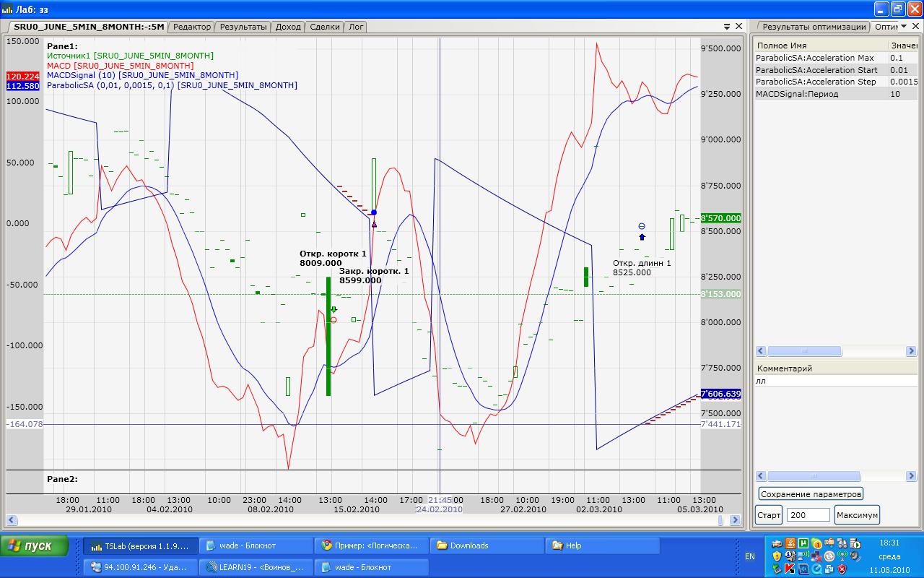
Task: Click the chart horizontal scrollbar right arrow
Action: (735, 520)
